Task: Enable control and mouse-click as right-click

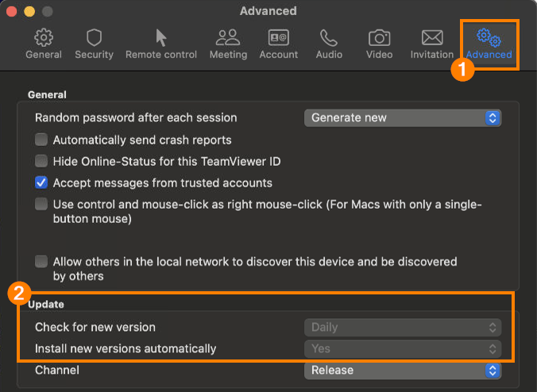Action: [x=41, y=204]
